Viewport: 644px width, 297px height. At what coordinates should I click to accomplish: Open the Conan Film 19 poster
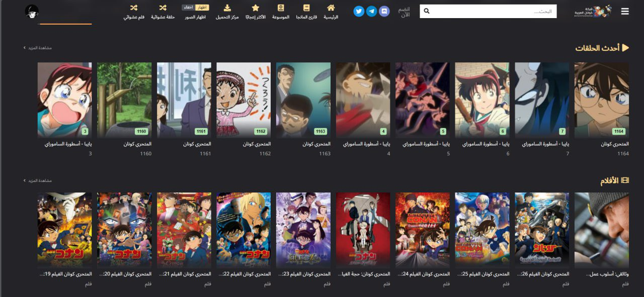pos(65,230)
